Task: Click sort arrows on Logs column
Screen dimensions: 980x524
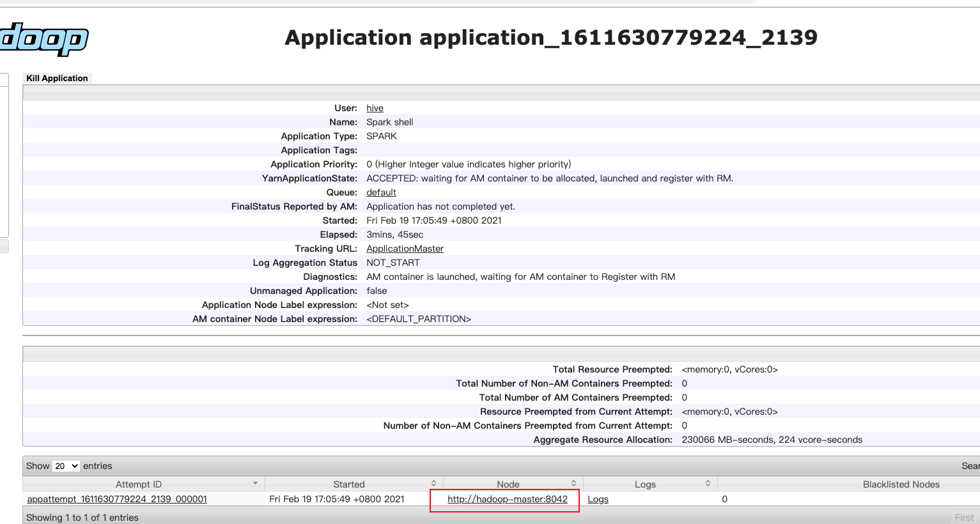Action: click(x=708, y=484)
